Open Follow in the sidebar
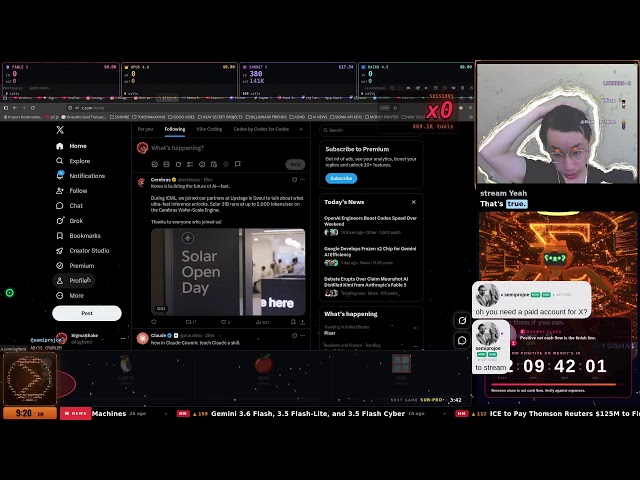Image resolution: width=640 pixels, height=480 pixels. tap(72, 191)
